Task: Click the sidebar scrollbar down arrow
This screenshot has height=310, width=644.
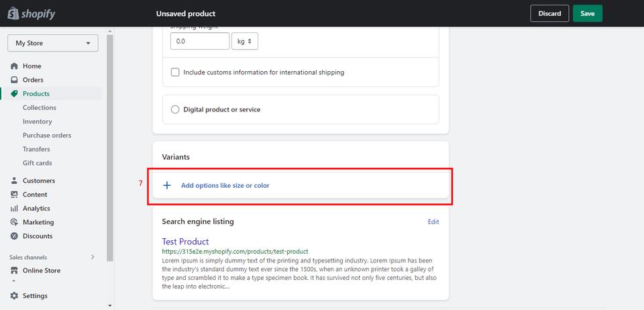Action: pyautogui.click(x=109, y=305)
